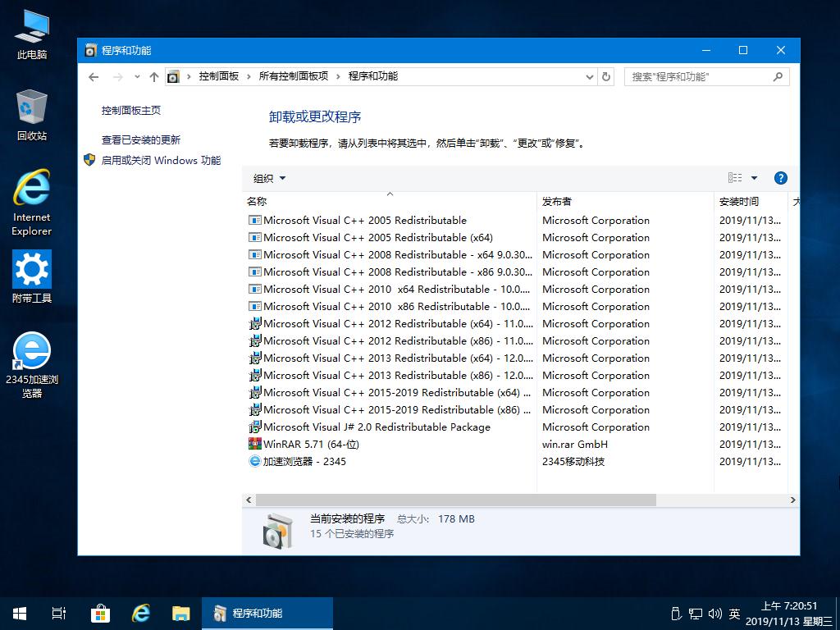Screen dimensions: 840x630
Task: Click the safely remove hardware tray icon
Action: point(676,614)
